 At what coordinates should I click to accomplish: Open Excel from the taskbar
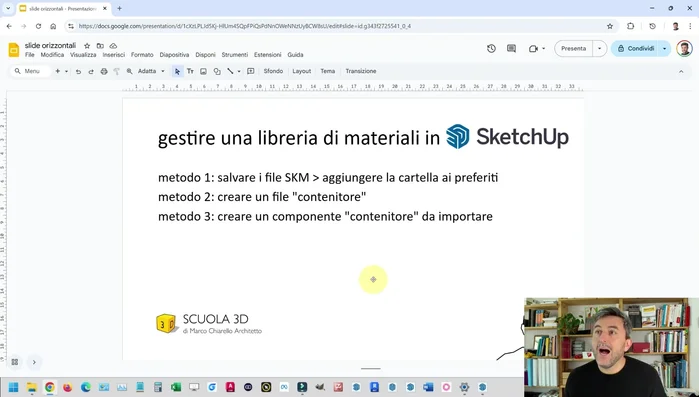[176, 387]
